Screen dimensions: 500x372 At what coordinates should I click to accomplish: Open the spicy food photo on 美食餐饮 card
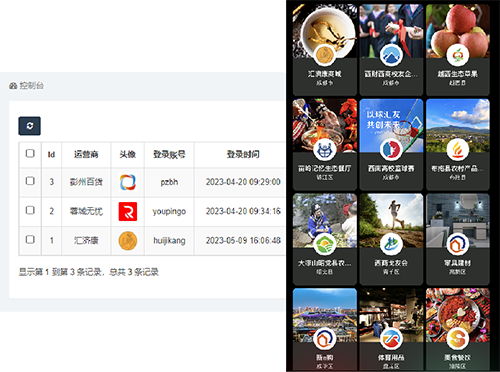point(458,315)
